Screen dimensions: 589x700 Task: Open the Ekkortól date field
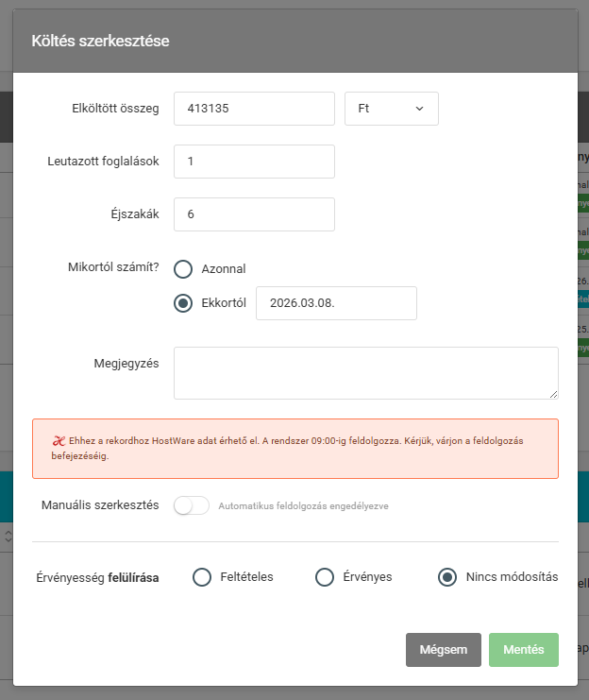(x=336, y=303)
